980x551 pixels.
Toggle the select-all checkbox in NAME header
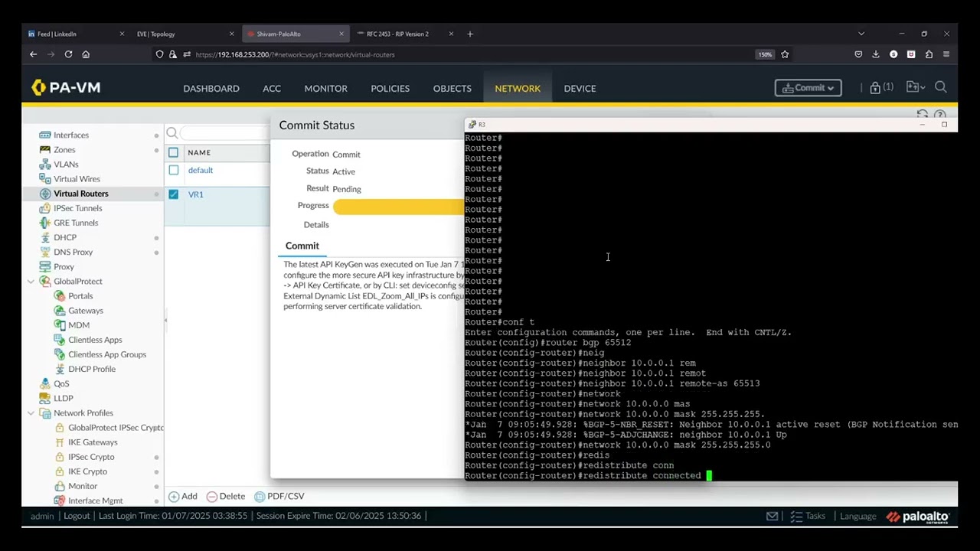(173, 152)
